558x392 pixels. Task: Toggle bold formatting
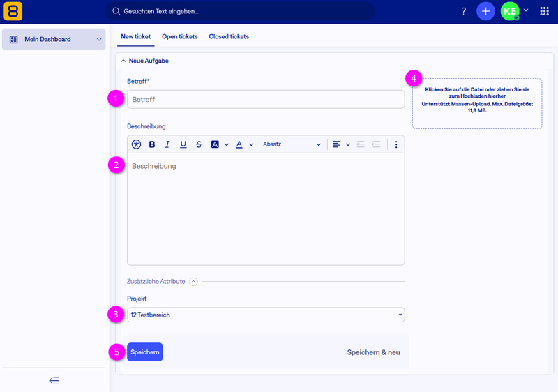click(x=152, y=144)
